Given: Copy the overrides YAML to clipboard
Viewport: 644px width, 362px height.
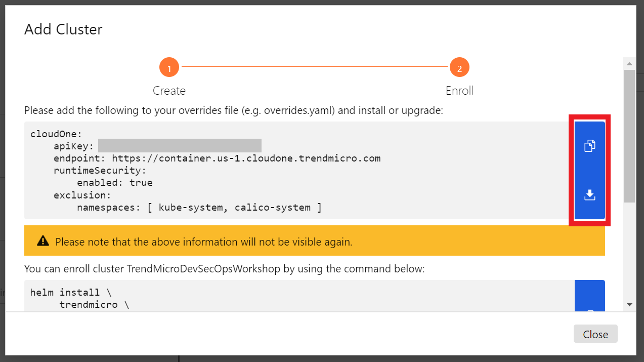Looking at the screenshot, I should coord(589,146).
